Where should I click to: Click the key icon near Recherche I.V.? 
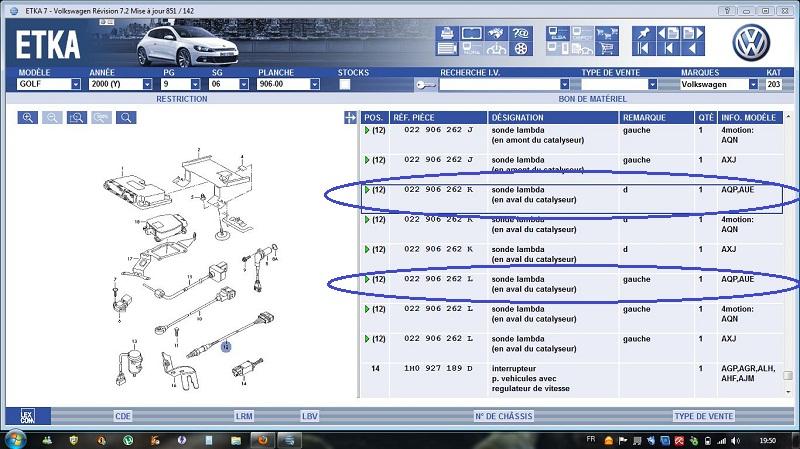[x=426, y=85]
